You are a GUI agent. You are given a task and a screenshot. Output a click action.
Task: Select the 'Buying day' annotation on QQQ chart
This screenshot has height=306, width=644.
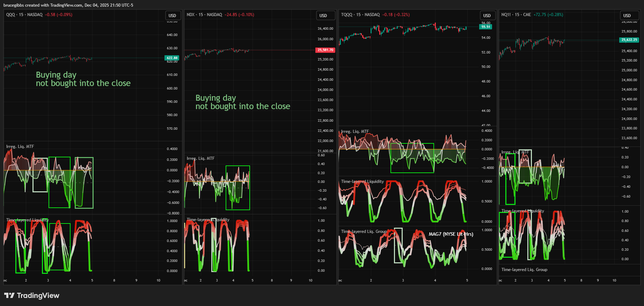(83, 79)
